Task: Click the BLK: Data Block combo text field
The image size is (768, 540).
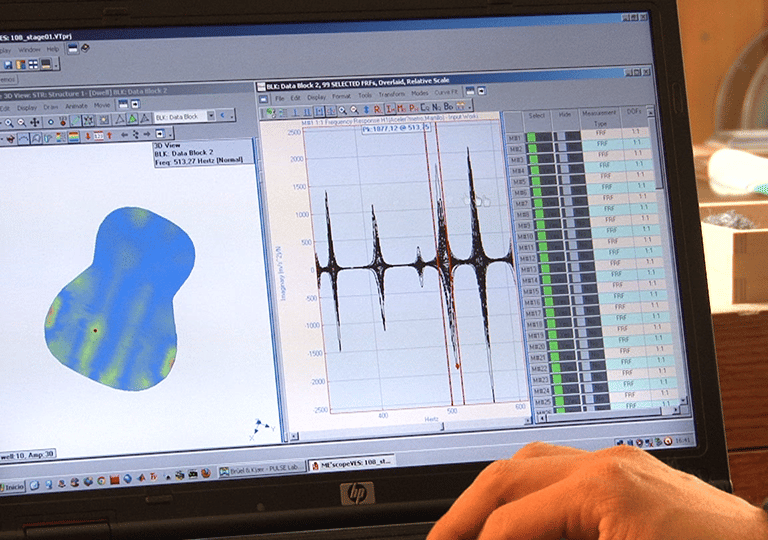Action: [x=180, y=117]
